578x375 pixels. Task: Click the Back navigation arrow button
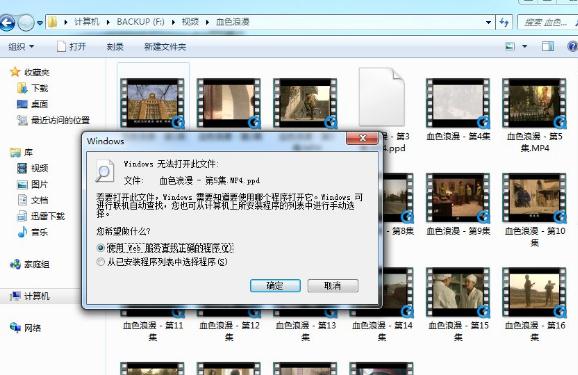(x=7, y=23)
